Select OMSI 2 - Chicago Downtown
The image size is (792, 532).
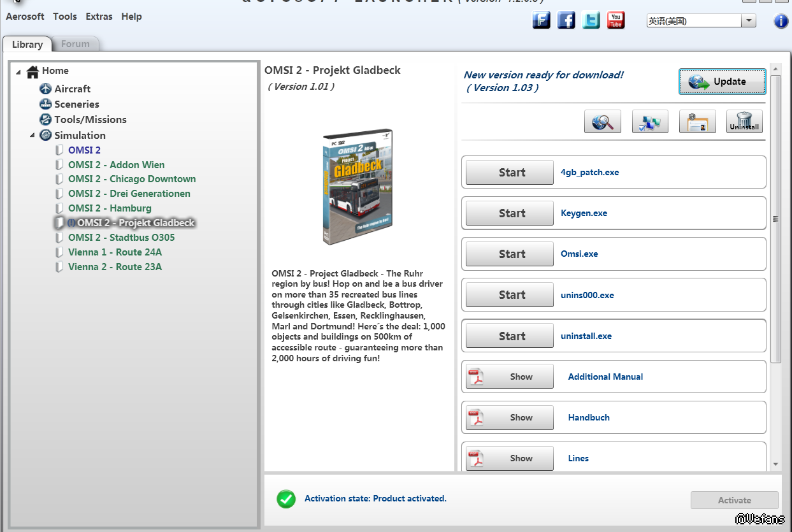pos(132,179)
